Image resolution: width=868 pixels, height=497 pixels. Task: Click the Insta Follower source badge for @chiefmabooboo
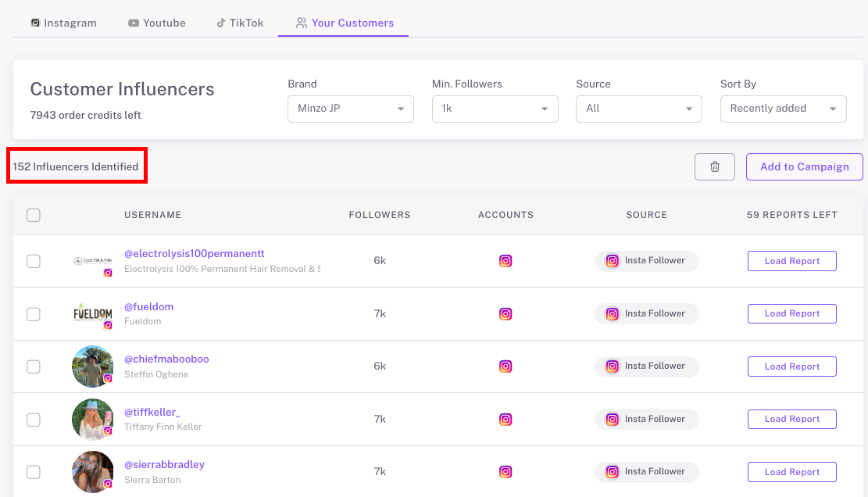[646, 366]
